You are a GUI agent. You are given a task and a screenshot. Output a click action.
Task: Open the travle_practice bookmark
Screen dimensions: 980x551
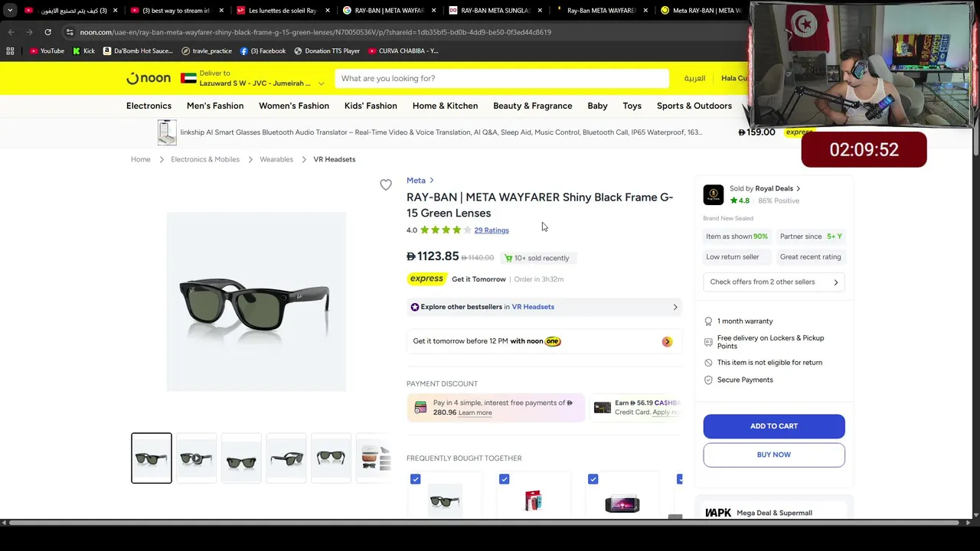pyautogui.click(x=207, y=51)
